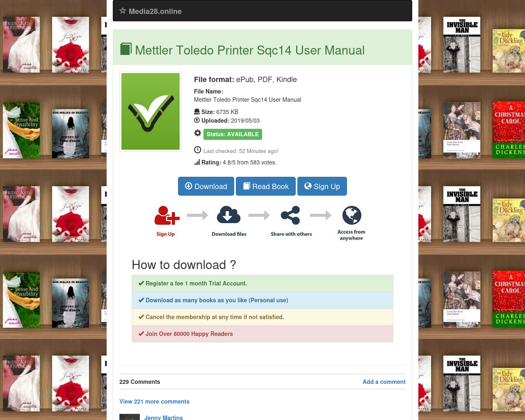Click the Add a comment link
The height and width of the screenshot is (420, 525).
[384, 382]
